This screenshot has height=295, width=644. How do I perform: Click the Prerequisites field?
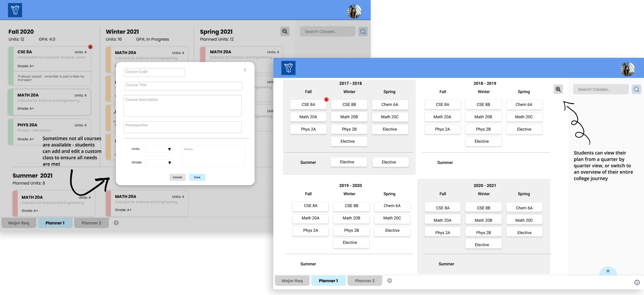coord(183,127)
